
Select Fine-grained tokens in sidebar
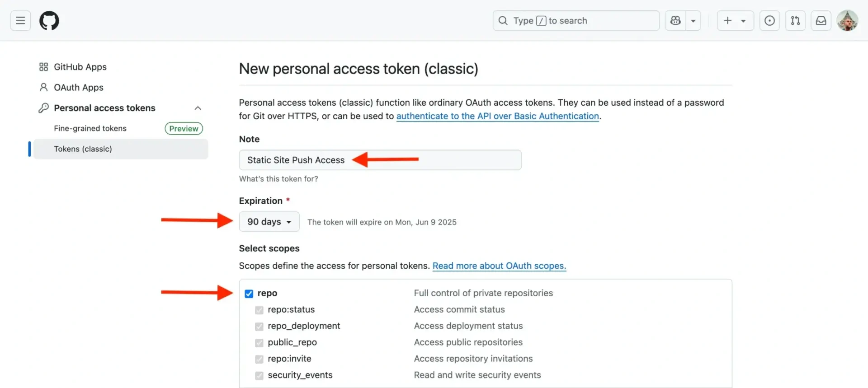click(90, 128)
